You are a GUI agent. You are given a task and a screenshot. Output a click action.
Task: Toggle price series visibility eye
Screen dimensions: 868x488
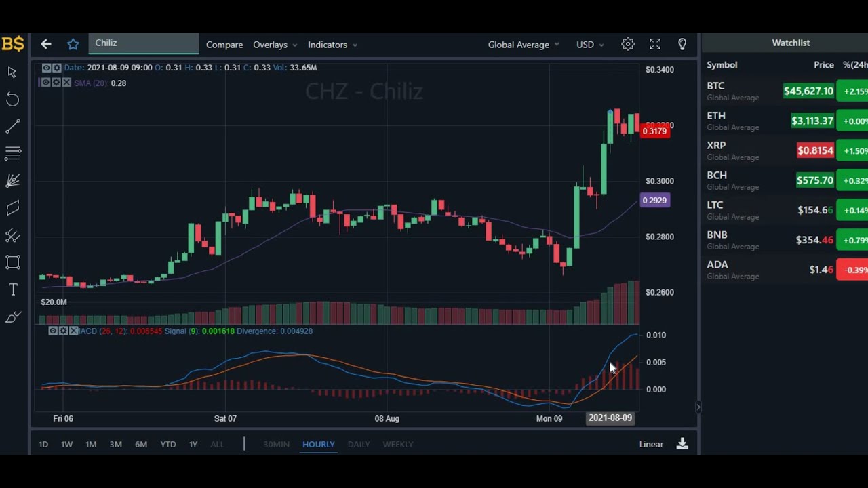[47, 68]
